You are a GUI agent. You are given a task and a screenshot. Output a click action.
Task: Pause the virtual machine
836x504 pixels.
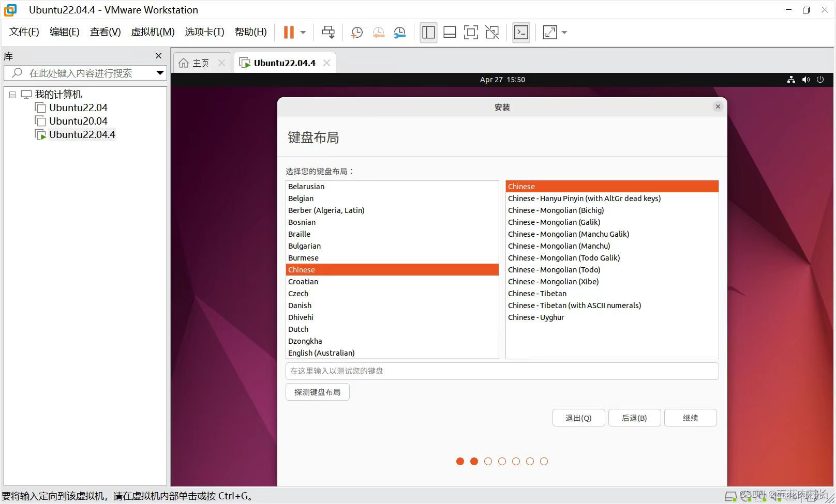pos(289,33)
